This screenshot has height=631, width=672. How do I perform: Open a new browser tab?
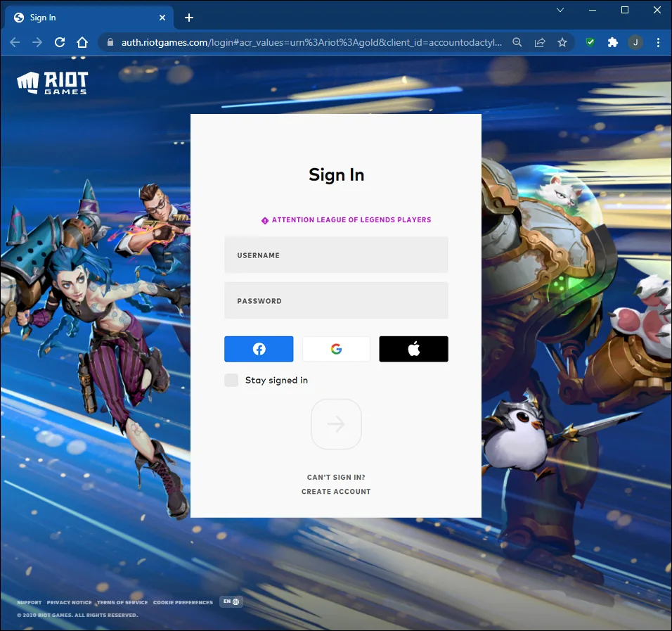tap(189, 18)
